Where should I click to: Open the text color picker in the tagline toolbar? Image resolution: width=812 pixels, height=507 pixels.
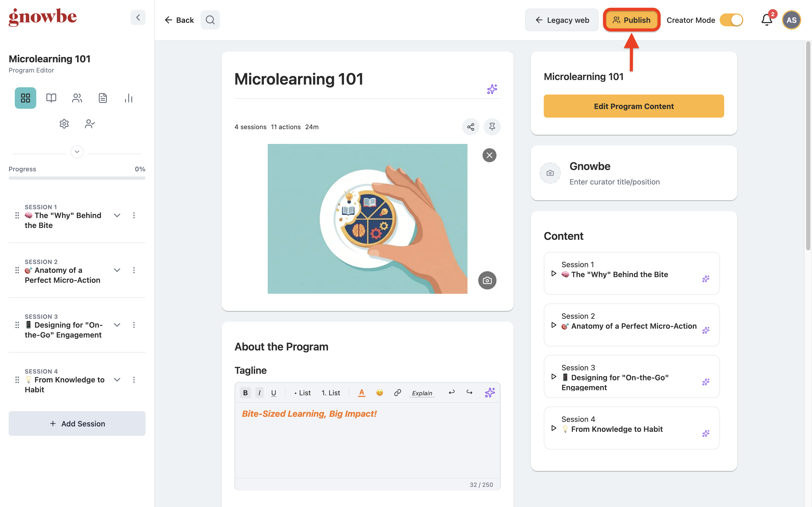point(361,393)
